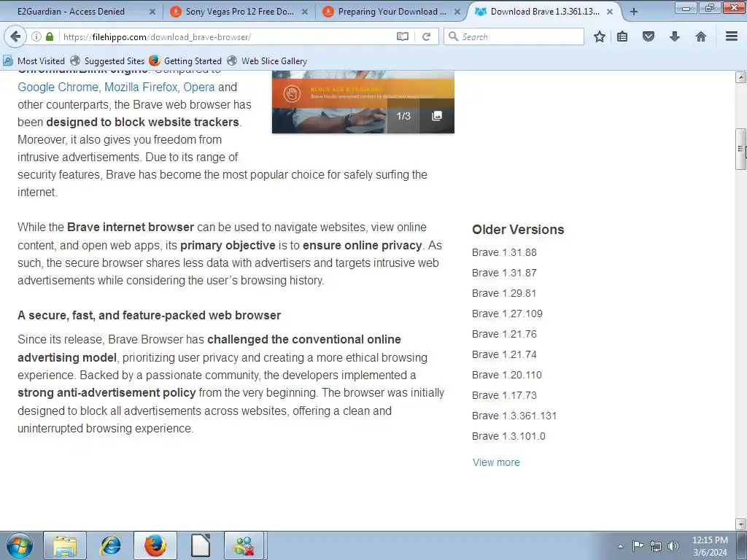The height and width of the screenshot is (560, 747).
Task: Click the vertical scrollbar thumb
Action: (x=740, y=149)
